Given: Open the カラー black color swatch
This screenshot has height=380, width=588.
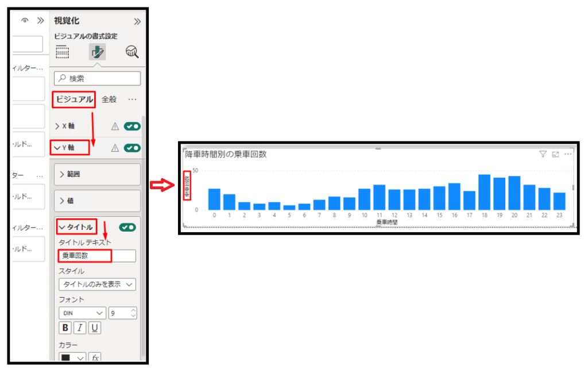Looking at the screenshot, I should (72, 357).
